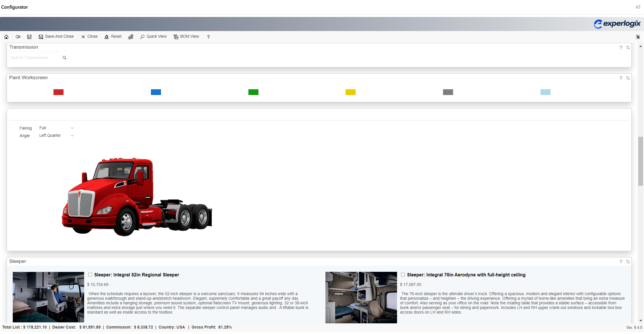The image size is (644, 334).
Task: Click the Save disk icon
Action: (29, 37)
